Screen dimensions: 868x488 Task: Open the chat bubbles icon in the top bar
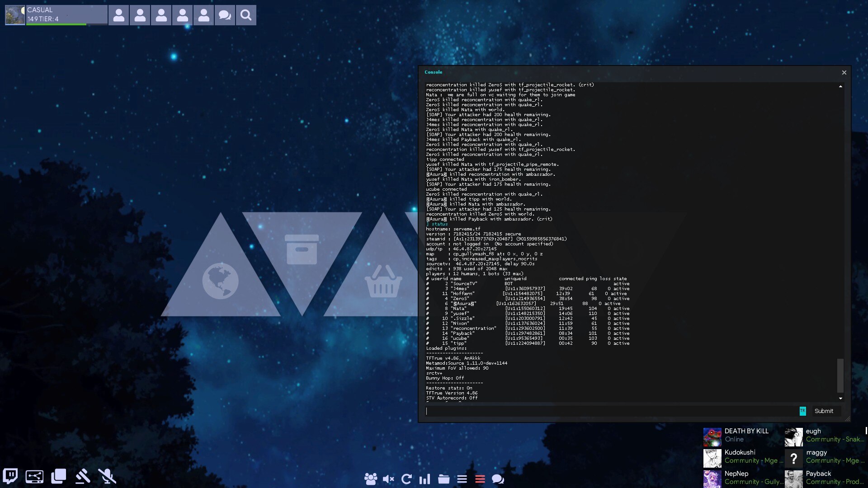(225, 15)
